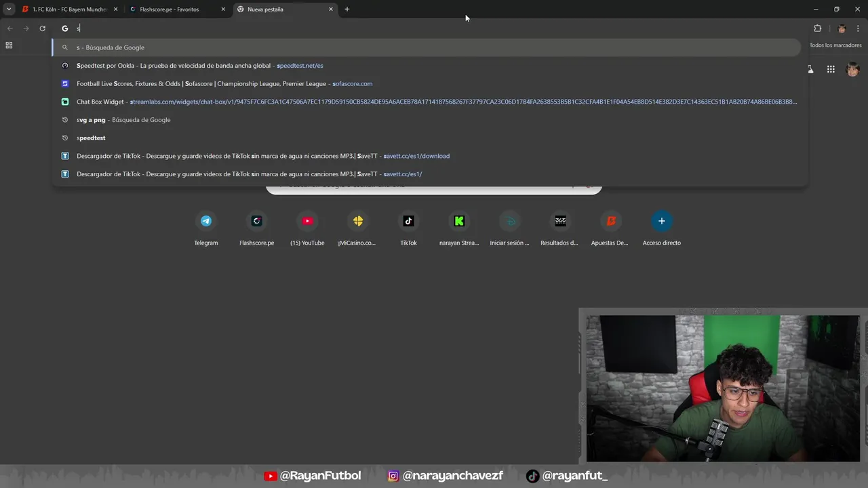The width and height of the screenshot is (868, 488).
Task: Add a shortcut with Acceso directo
Action: (x=662, y=228)
